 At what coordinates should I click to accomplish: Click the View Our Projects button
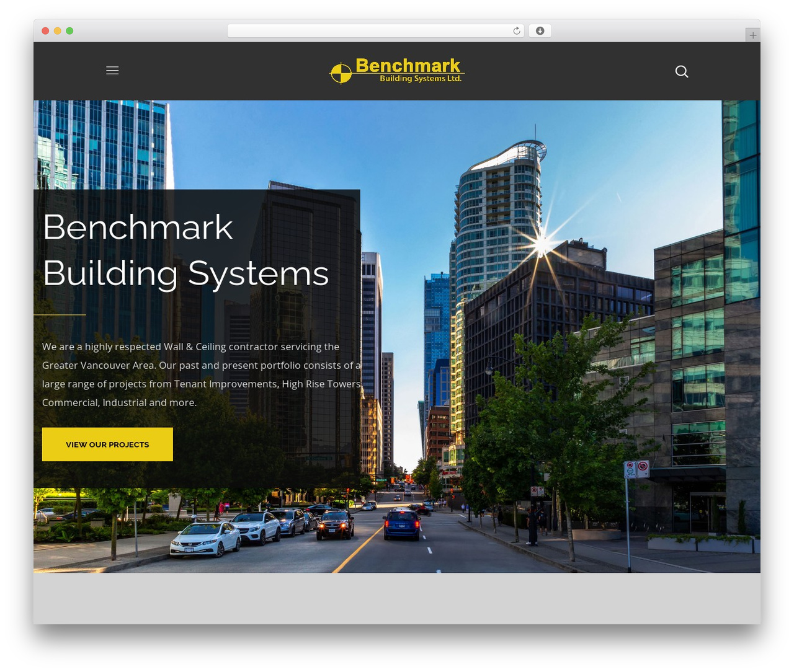tap(107, 444)
